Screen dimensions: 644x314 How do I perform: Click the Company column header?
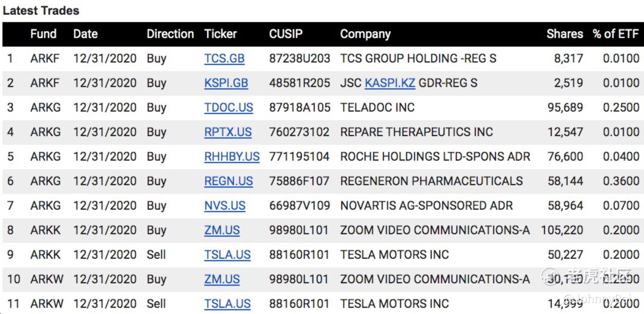click(x=365, y=34)
